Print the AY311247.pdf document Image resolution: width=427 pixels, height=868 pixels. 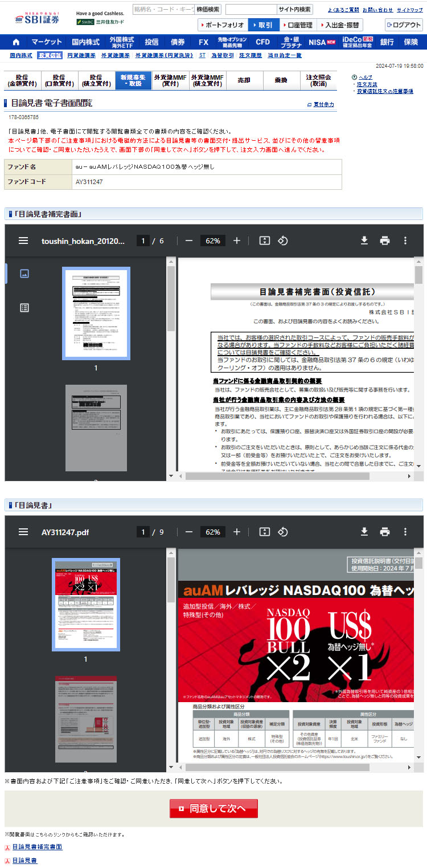385,532
